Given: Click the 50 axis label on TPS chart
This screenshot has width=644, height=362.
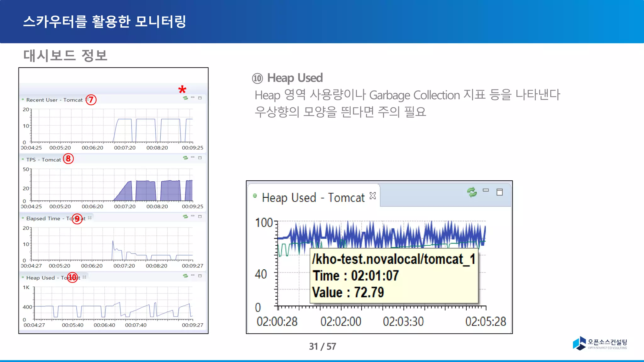Looking at the screenshot, I should [26, 169].
